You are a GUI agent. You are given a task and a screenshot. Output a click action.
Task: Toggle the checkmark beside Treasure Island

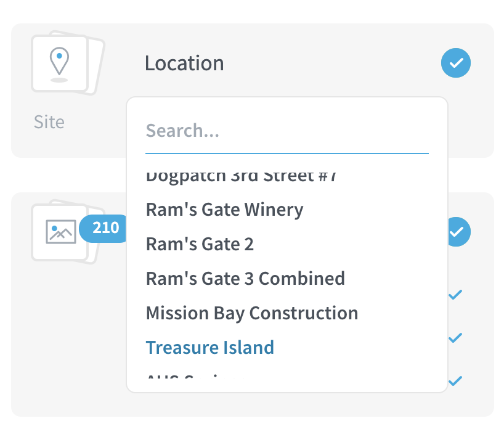(x=455, y=338)
